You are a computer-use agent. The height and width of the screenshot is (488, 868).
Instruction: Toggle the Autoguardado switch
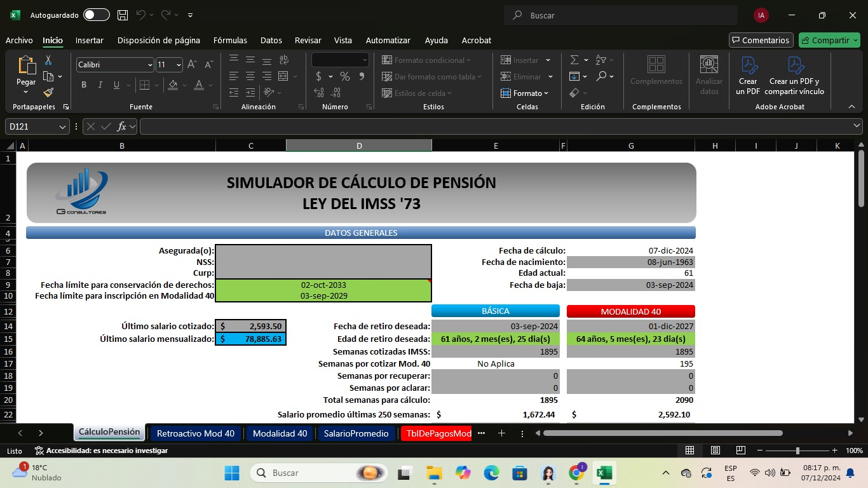coord(96,15)
